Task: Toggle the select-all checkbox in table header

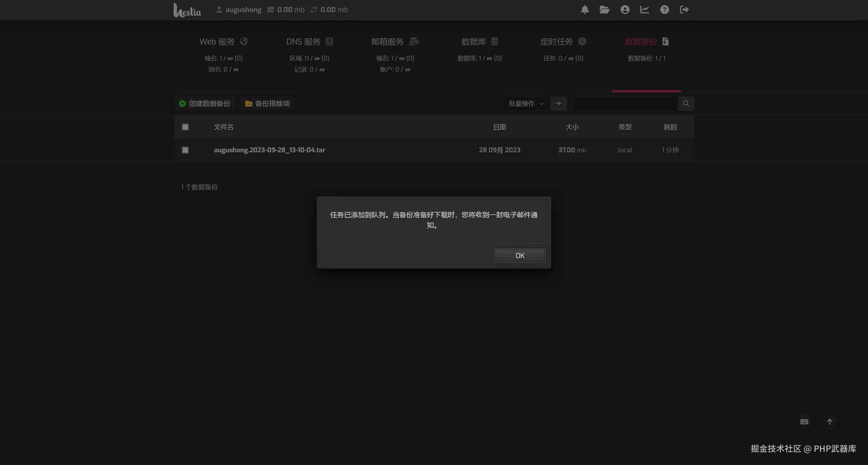Action: pyautogui.click(x=185, y=127)
